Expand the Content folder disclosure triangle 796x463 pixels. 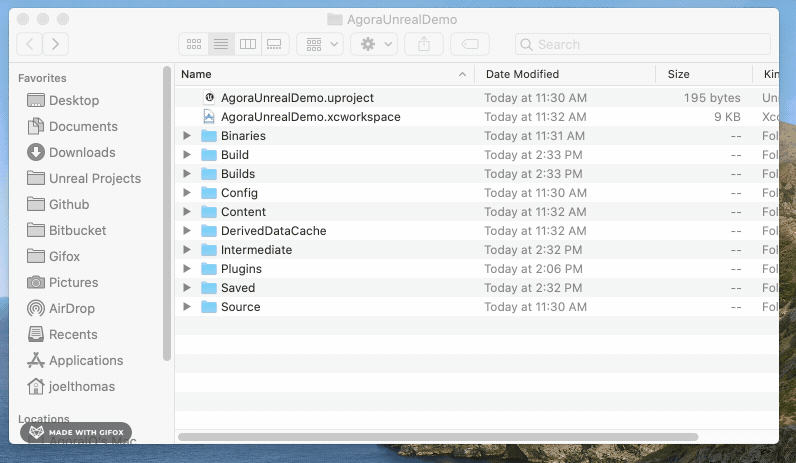(187, 212)
